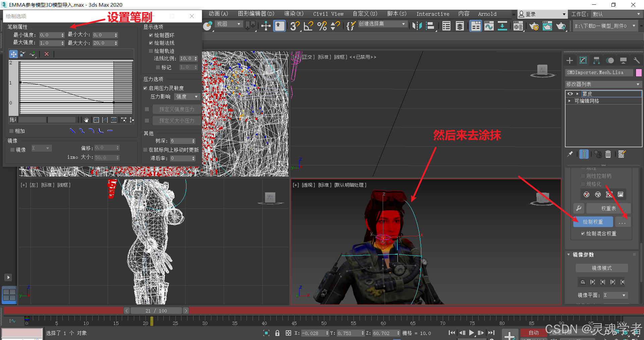Toggle the 3D Snaps icon
644x340 pixels.
coord(295,26)
